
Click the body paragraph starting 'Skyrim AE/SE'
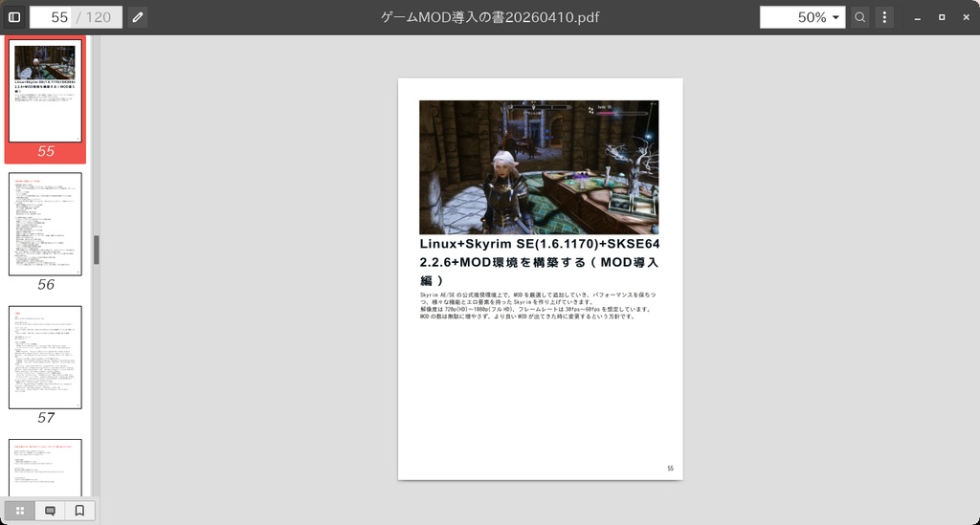(538, 305)
